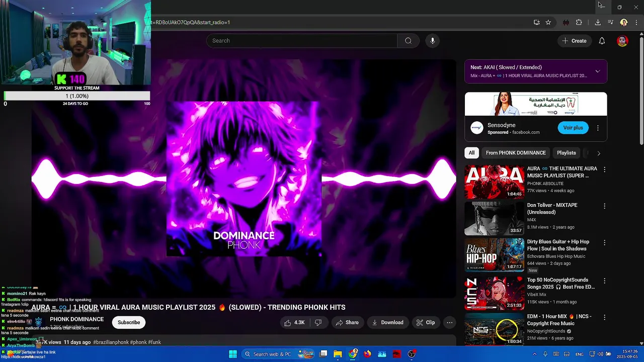Open the AURA ultimate playlist thumbnail
This screenshot has width=644, height=362.
pos(494,182)
